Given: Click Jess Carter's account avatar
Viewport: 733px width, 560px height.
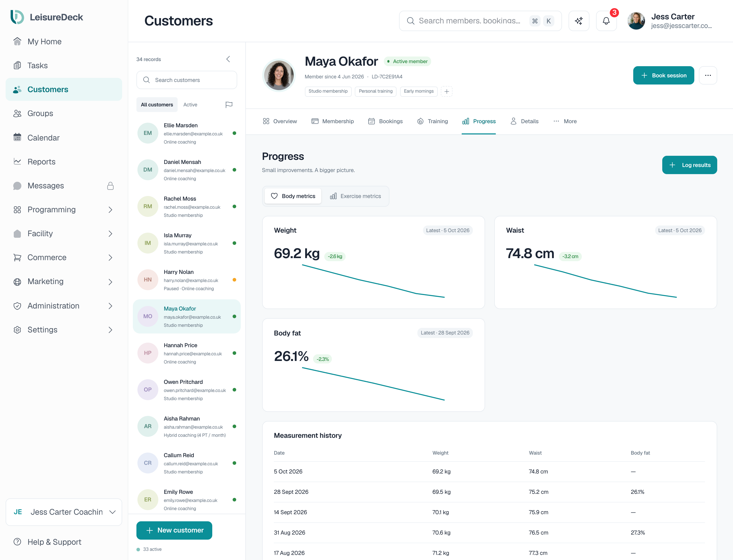Looking at the screenshot, I should (x=636, y=21).
